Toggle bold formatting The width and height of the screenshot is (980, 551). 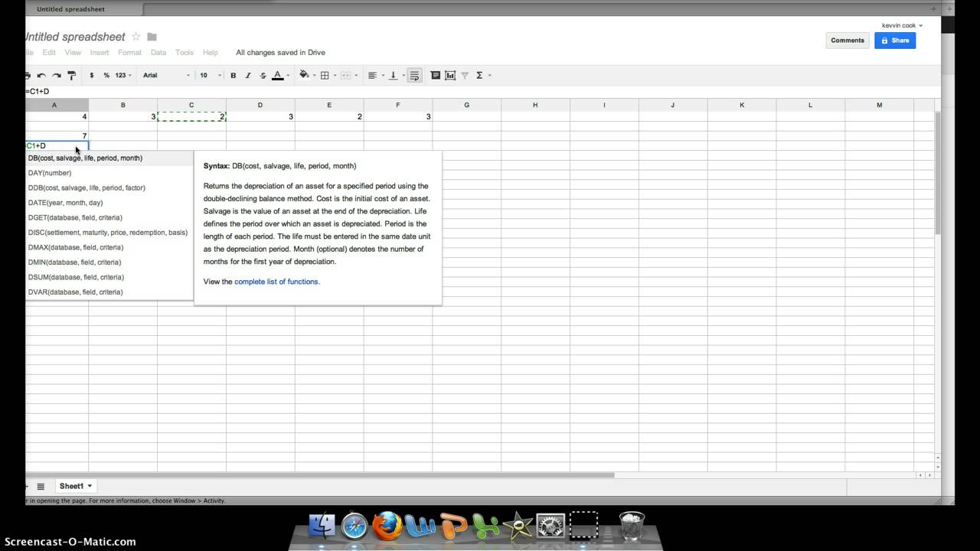point(234,75)
